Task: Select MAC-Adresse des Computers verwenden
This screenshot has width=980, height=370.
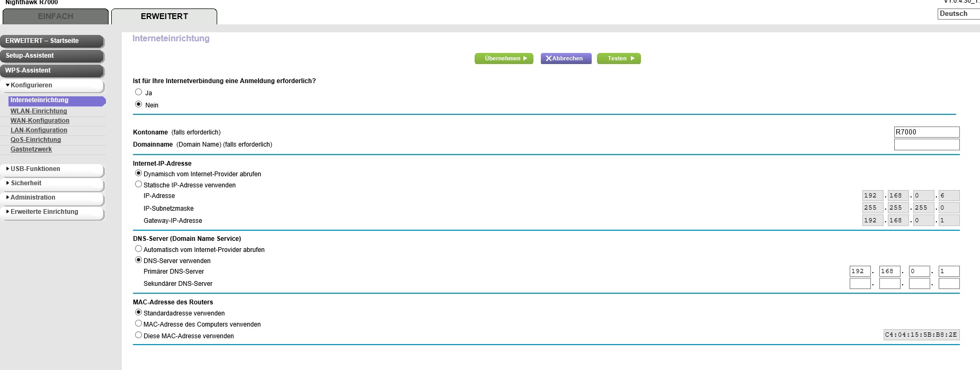Action: tap(138, 323)
